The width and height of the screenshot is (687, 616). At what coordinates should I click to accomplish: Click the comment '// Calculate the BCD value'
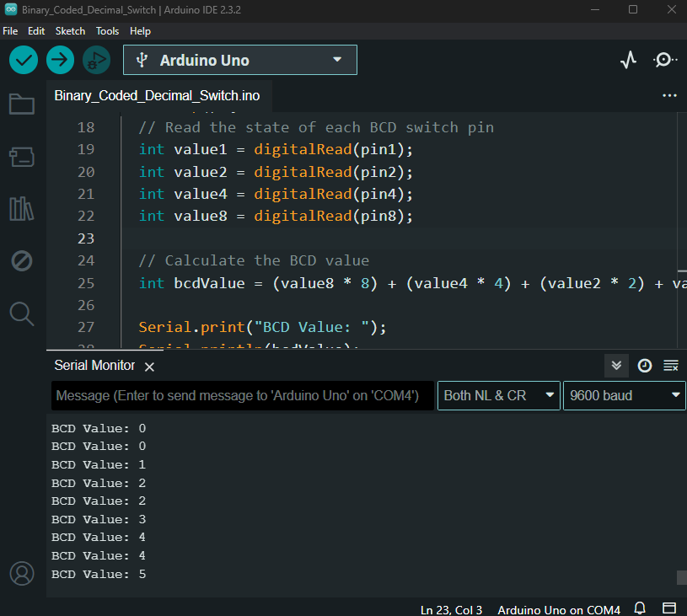(x=254, y=260)
